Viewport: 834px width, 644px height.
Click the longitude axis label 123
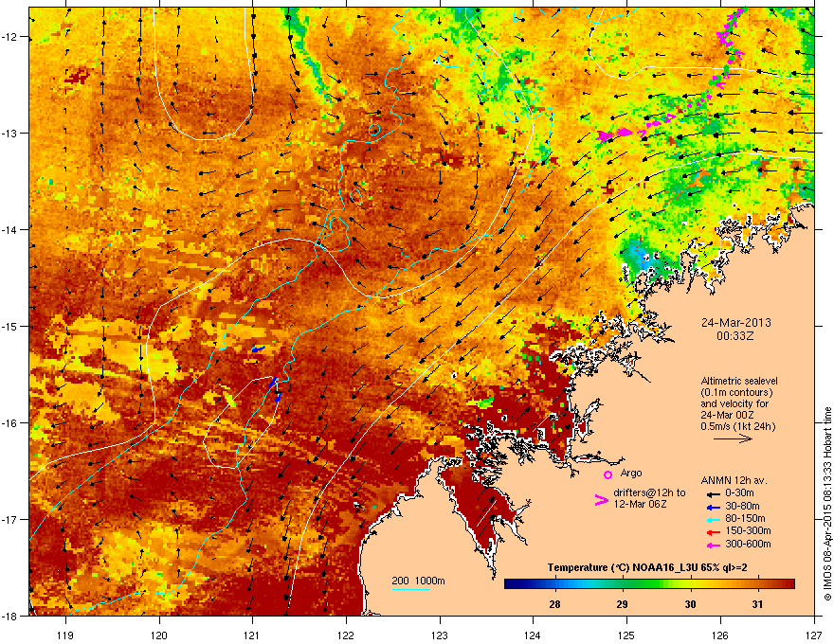coord(440,635)
